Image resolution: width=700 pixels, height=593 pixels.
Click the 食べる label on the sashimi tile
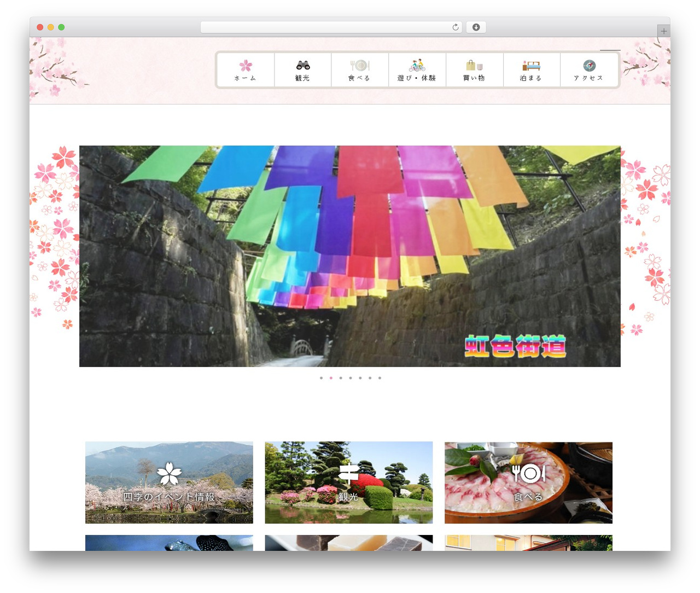pyautogui.click(x=528, y=497)
